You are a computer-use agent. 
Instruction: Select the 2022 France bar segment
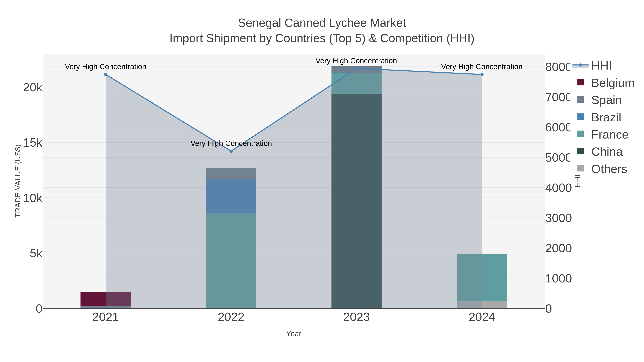231,261
